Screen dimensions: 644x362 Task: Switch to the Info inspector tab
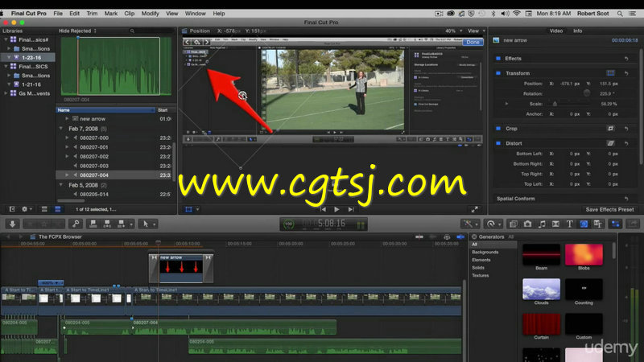(577, 31)
